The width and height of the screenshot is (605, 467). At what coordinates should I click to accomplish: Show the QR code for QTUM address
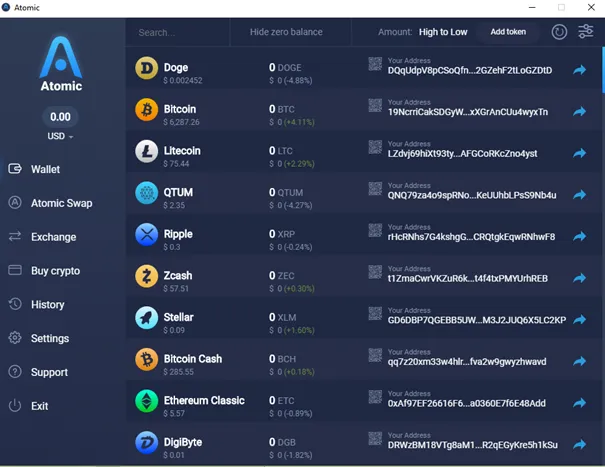tap(375, 189)
